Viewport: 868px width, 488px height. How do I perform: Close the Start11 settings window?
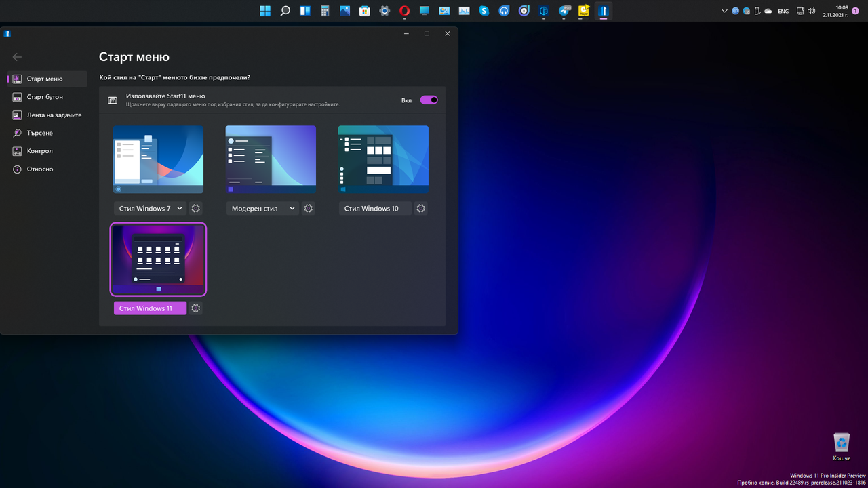[448, 33]
